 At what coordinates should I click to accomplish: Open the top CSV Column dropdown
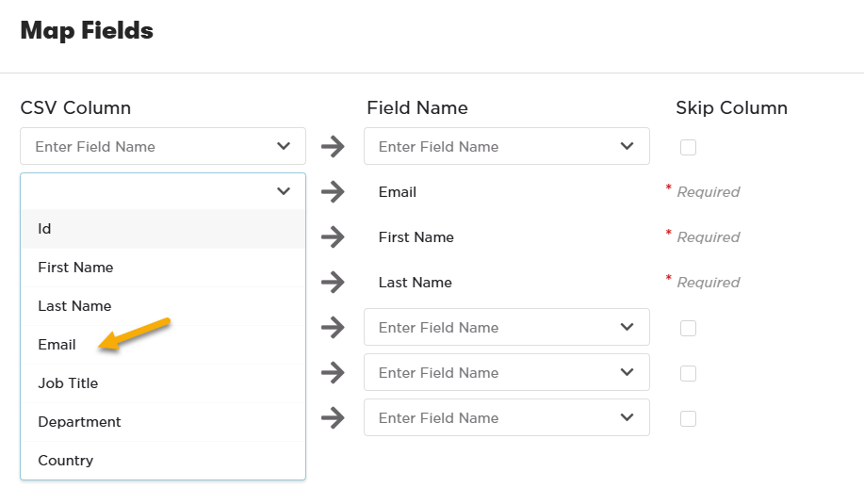click(x=163, y=147)
